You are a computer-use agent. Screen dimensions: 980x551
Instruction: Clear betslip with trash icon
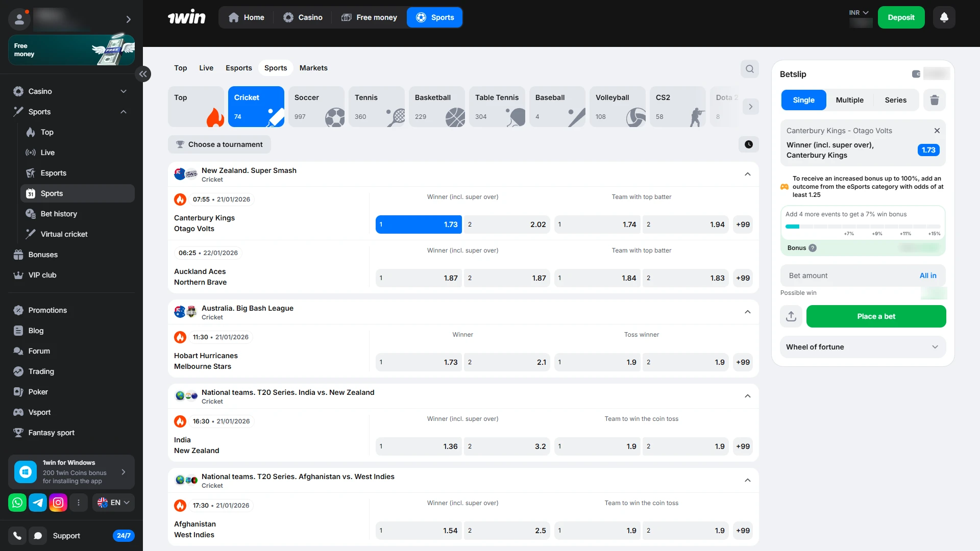point(934,100)
